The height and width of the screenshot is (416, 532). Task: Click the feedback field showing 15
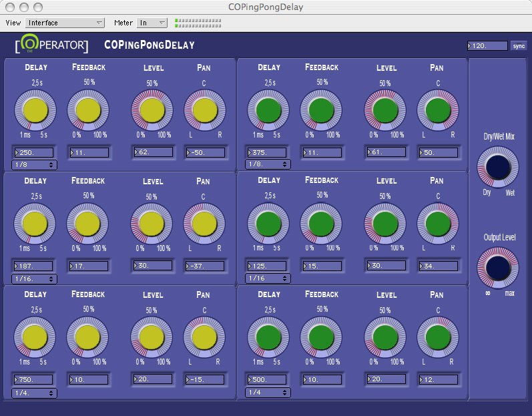tap(322, 266)
